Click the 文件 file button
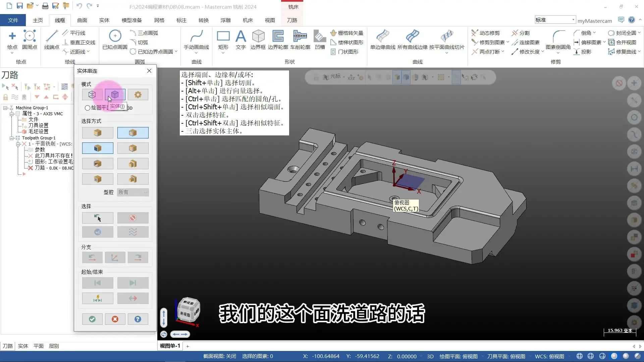The width and height of the screenshot is (644, 362). tap(13, 20)
